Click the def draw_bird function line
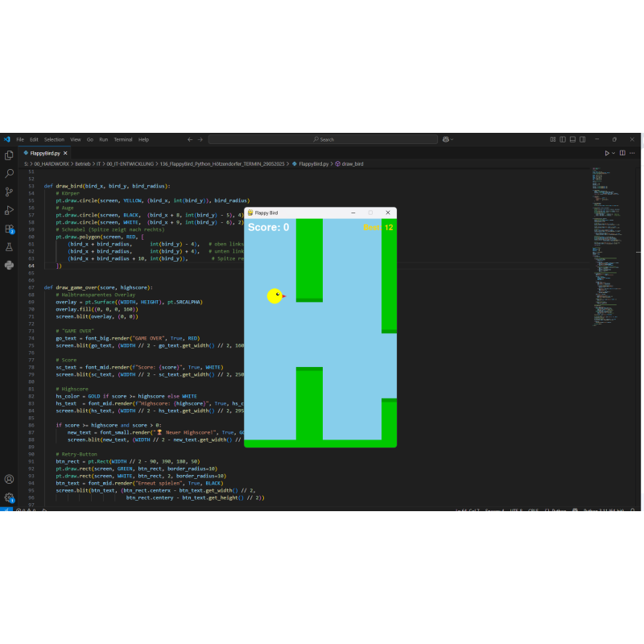The height and width of the screenshot is (644, 644). pos(107,186)
